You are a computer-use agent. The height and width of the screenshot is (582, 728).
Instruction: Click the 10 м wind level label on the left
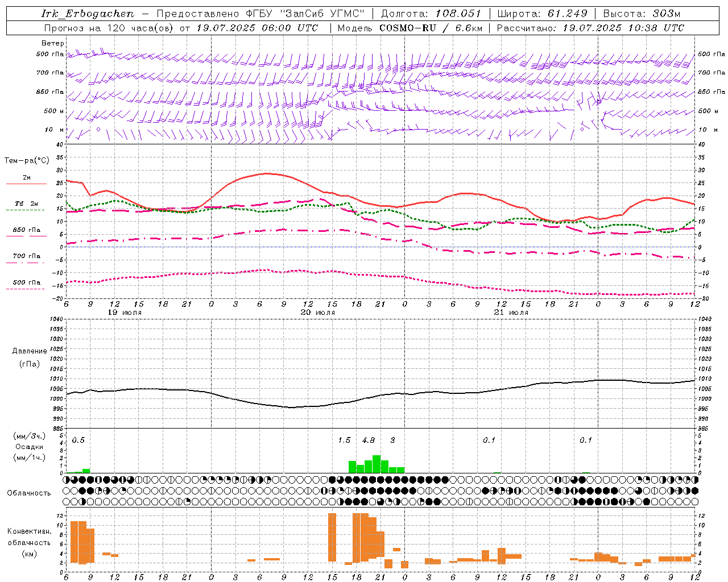click(54, 130)
